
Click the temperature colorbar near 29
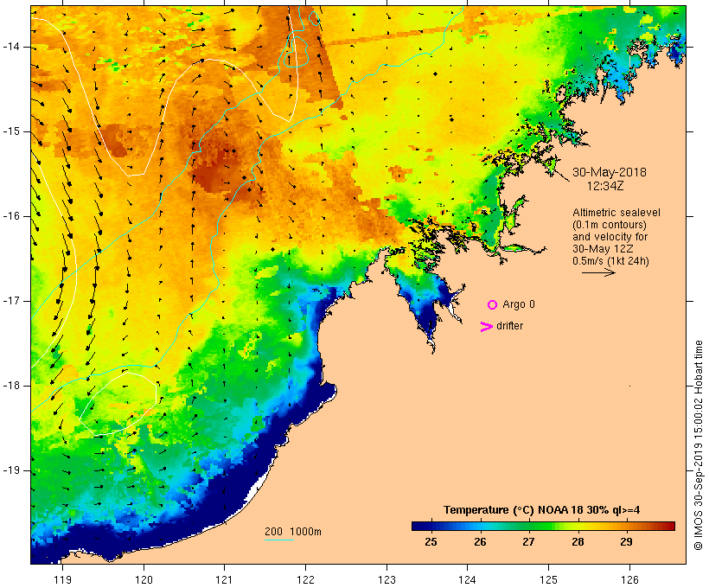tap(626, 526)
